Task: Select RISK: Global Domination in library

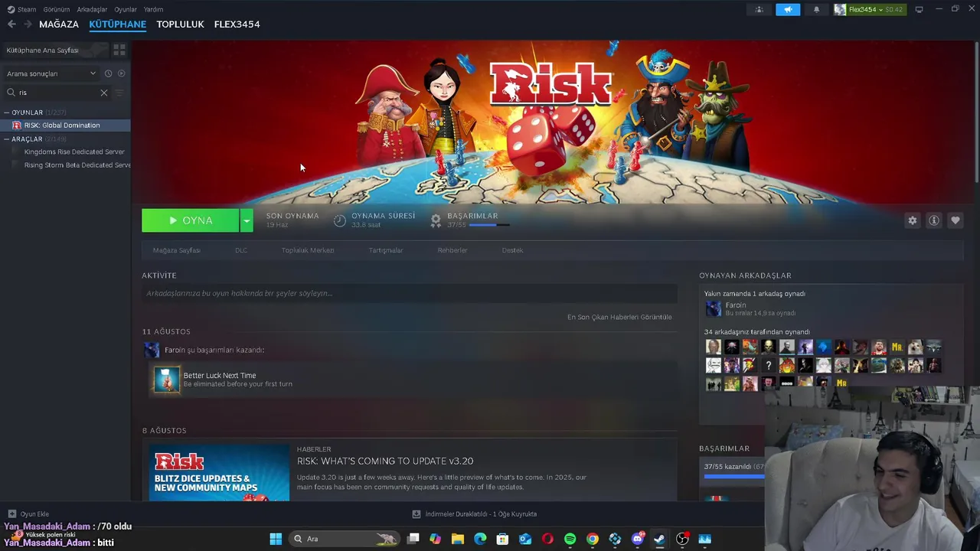Action: click(x=65, y=126)
